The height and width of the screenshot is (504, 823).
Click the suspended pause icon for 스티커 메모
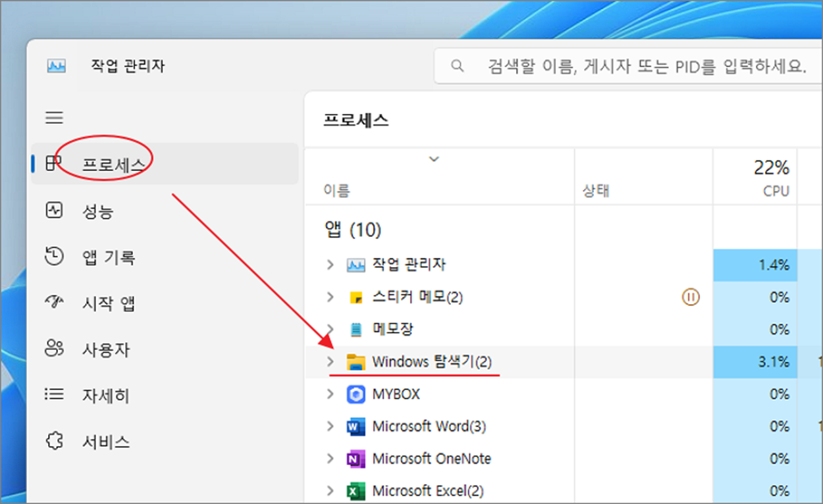tap(690, 297)
